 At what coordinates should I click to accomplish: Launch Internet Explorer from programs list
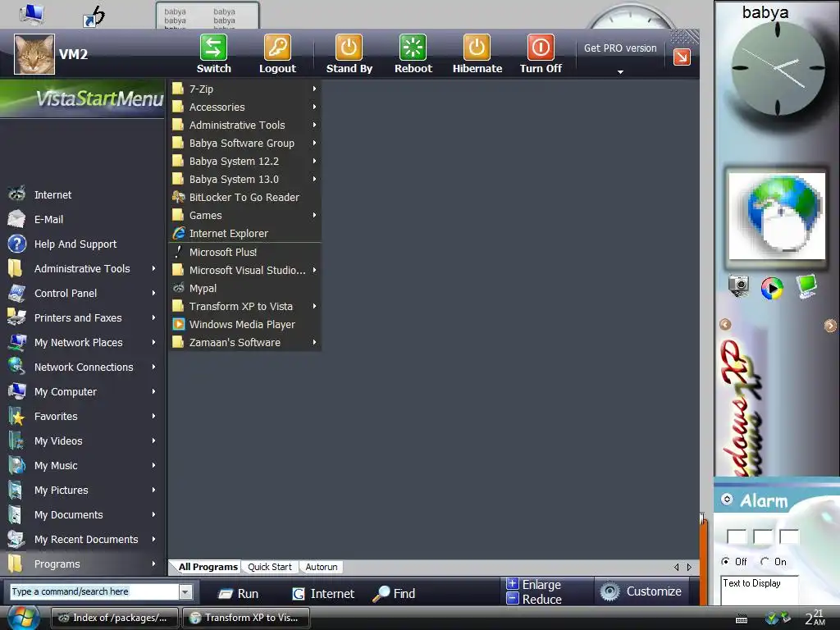pyautogui.click(x=228, y=234)
